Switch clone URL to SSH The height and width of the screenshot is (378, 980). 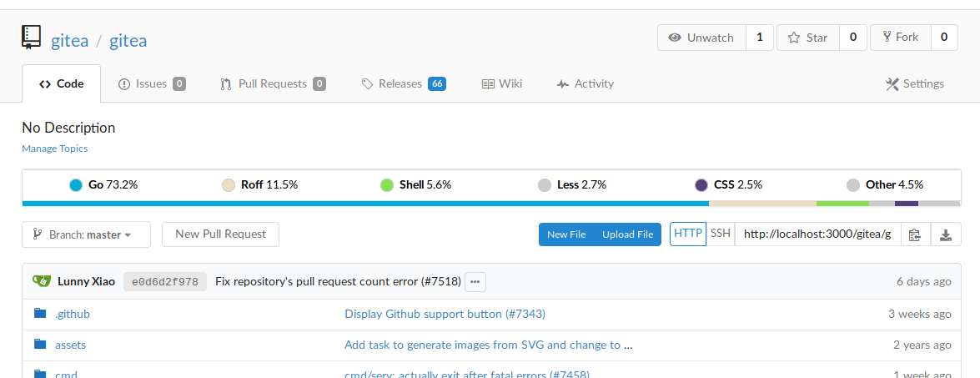click(x=721, y=234)
